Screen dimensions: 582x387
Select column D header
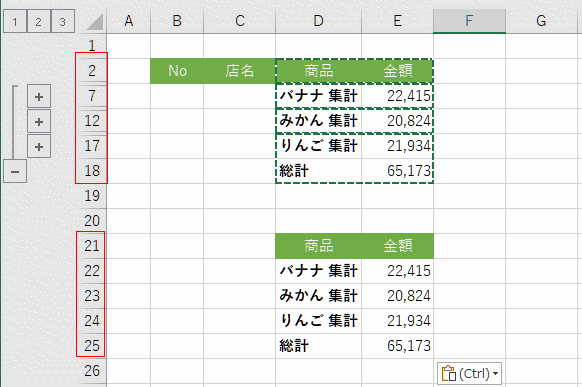pos(318,21)
